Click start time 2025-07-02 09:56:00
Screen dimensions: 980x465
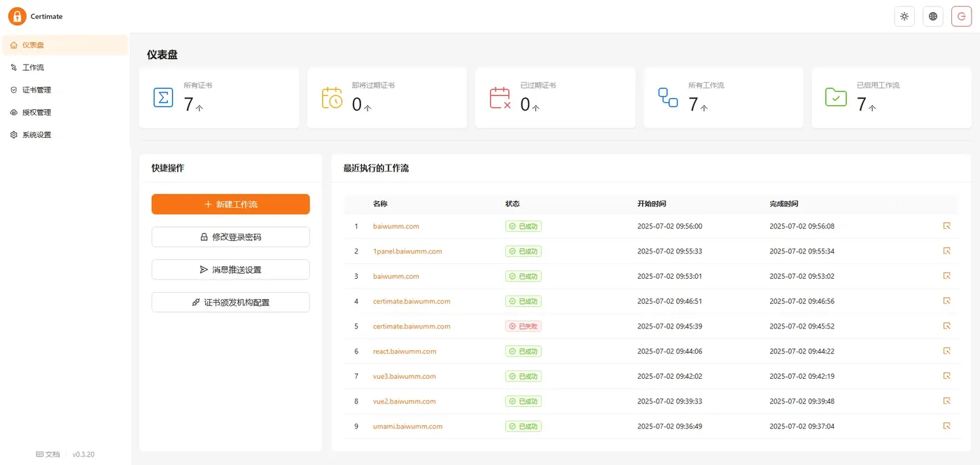[670, 226]
